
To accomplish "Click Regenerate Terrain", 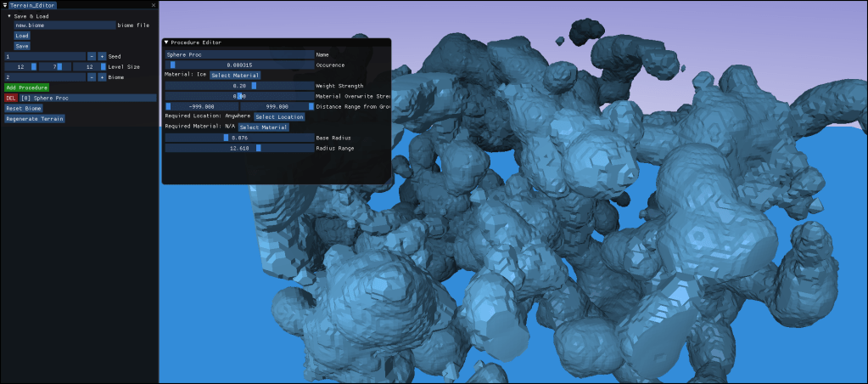I will [x=35, y=119].
